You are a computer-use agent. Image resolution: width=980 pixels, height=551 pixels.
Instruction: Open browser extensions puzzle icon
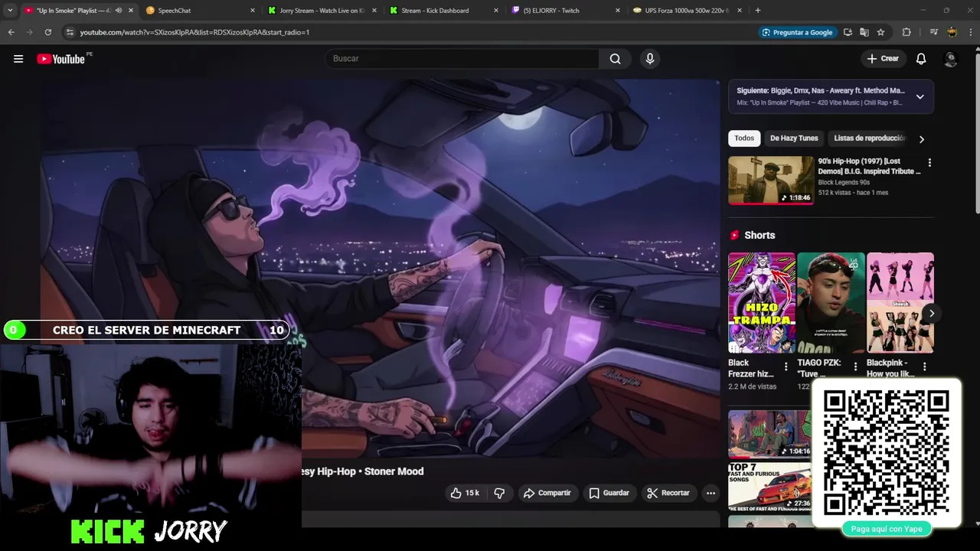click(906, 32)
